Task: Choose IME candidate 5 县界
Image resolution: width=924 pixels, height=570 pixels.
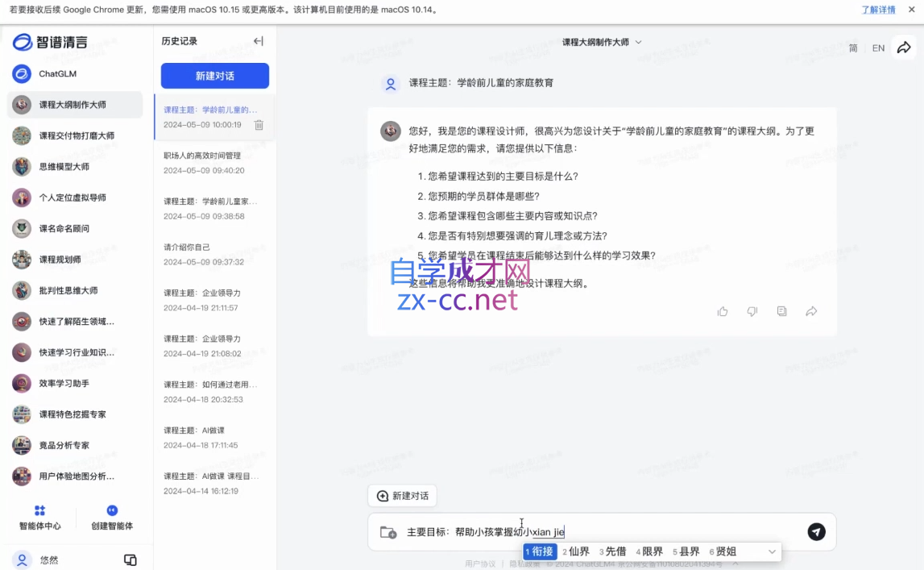Action: coord(686,551)
